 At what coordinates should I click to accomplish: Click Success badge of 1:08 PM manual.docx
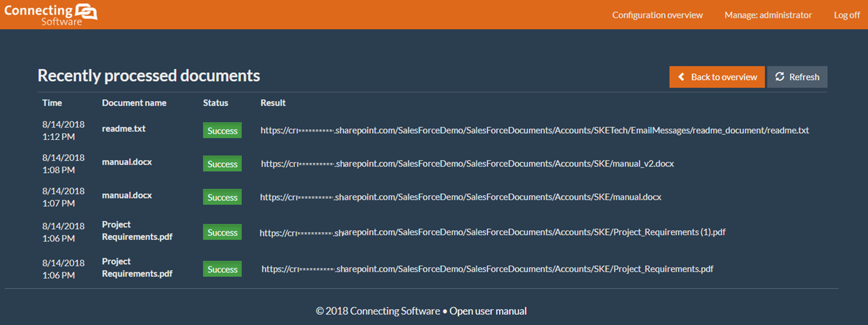pyautogui.click(x=222, y=164)
